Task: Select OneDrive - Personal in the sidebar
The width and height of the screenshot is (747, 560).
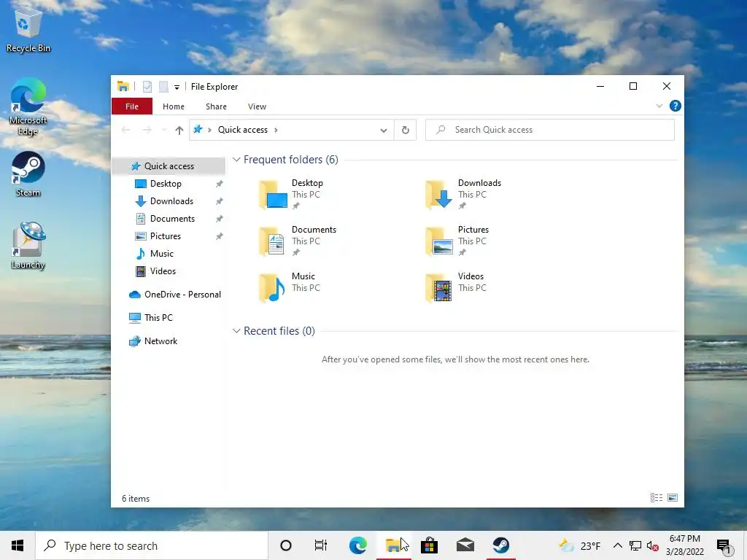Action: tap(182, 295)
